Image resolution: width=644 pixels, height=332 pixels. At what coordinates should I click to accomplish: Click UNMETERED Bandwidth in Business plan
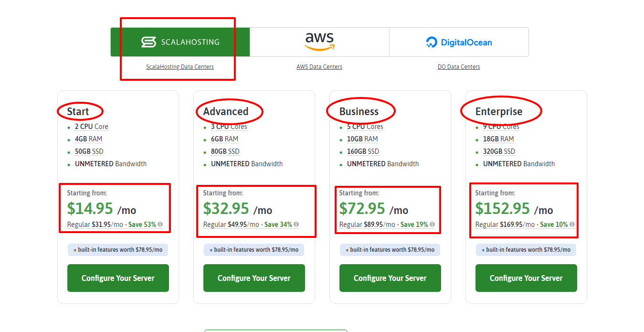click(383, 164)
